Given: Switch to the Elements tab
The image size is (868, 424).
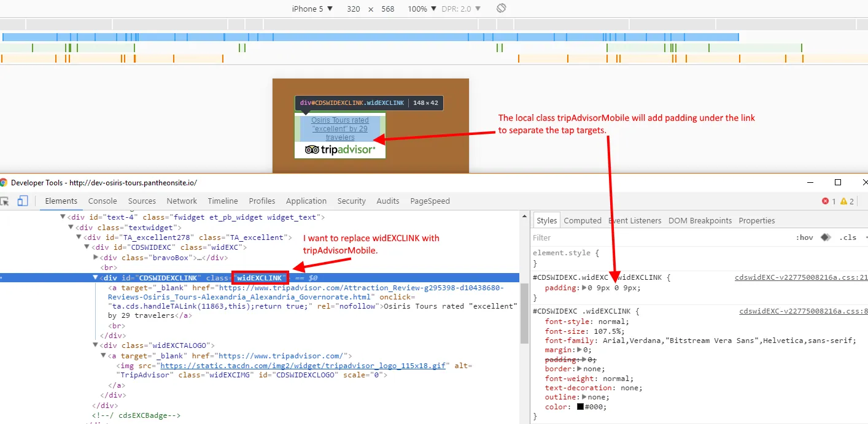Looking at the screenshot, I should (x=61, y=201).
